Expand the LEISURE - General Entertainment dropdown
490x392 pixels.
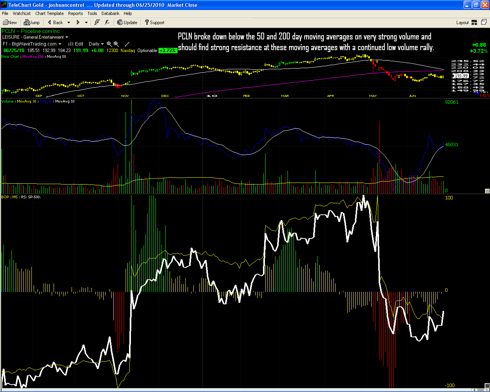tap(35, 37)
